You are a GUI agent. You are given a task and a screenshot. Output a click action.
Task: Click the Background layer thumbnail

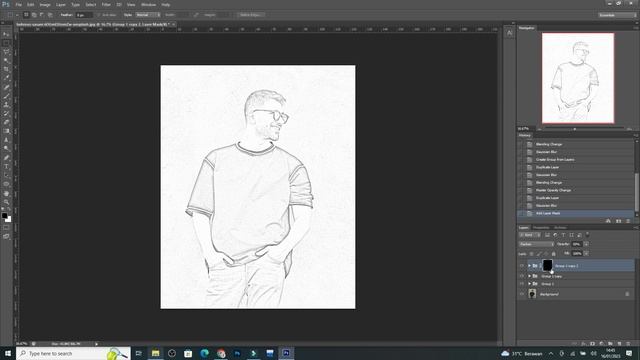pyautogui.click(x=532, y=293)
